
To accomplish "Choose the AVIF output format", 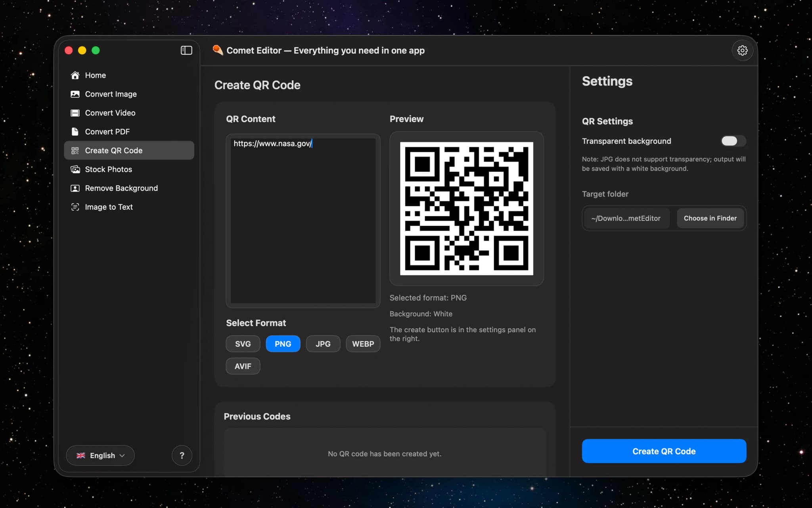I will point(243,366).
